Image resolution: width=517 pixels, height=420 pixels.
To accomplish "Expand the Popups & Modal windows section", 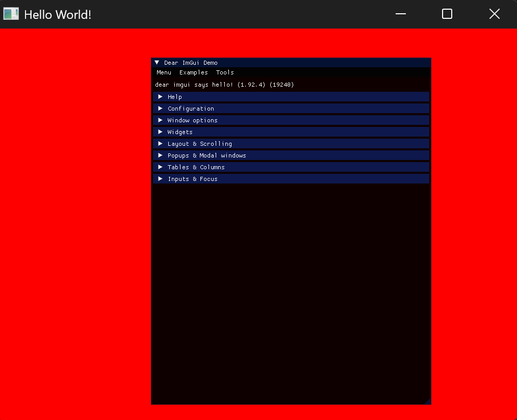I will click(291, 155).
